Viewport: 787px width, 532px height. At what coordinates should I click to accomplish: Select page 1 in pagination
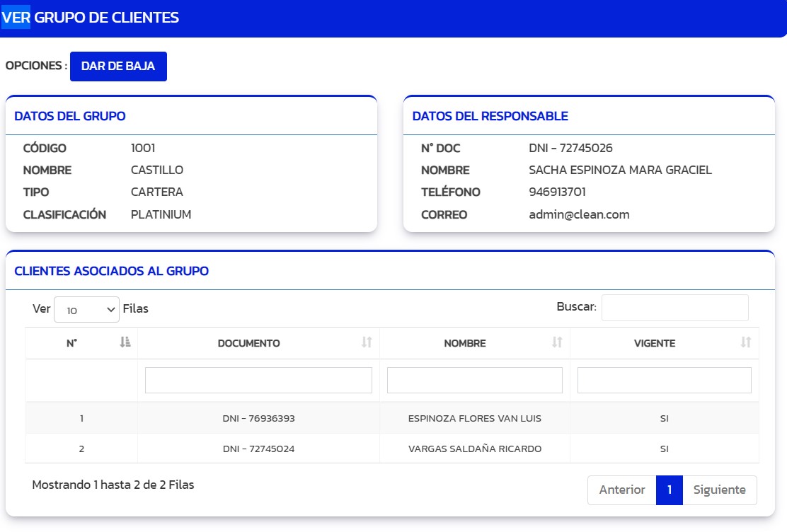click(x=670, y=490)
